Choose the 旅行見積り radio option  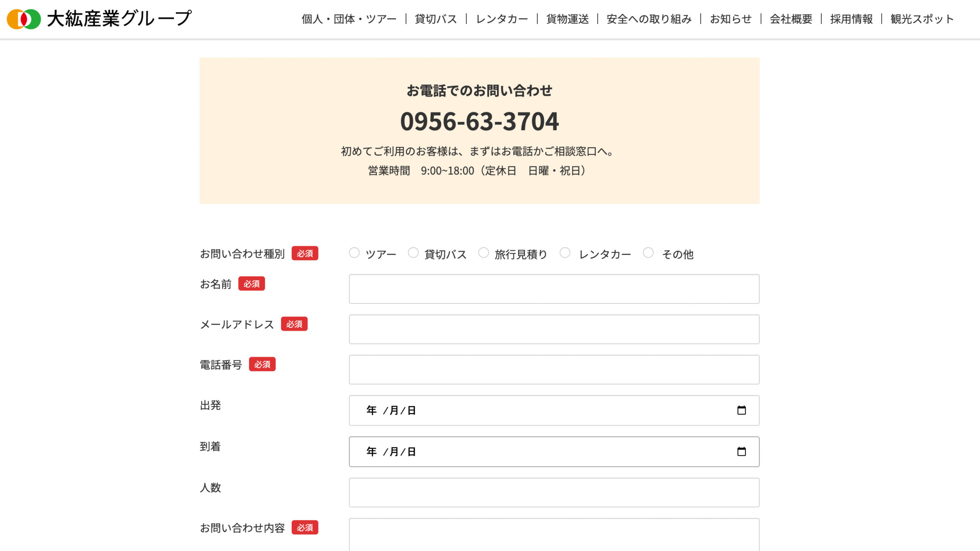(483, 253)
